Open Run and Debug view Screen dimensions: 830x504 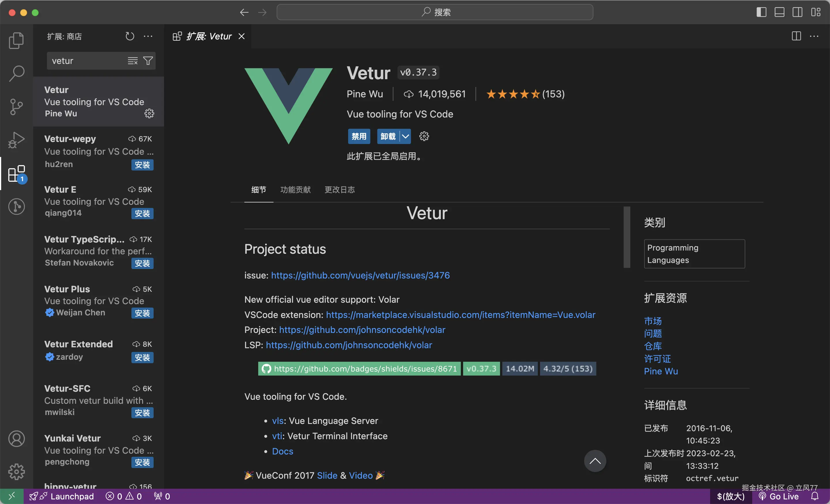pos(16,140)
